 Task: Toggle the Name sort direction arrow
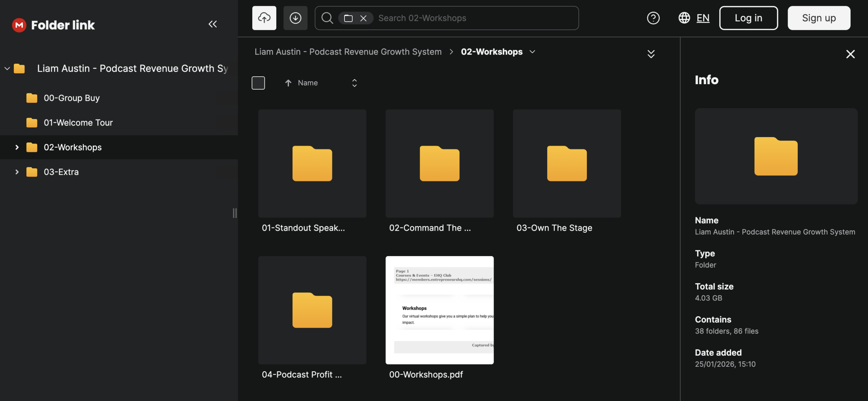pos(288,83)
